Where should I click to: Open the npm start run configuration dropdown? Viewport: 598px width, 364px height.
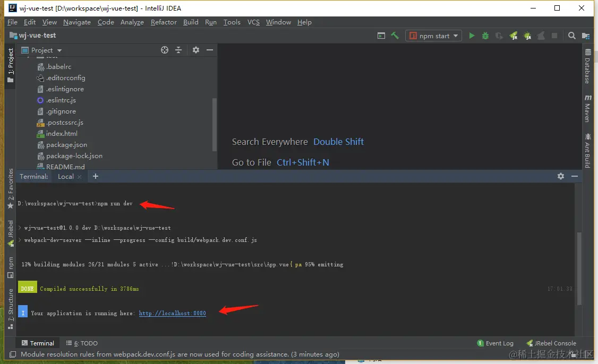tap(433, 36)
